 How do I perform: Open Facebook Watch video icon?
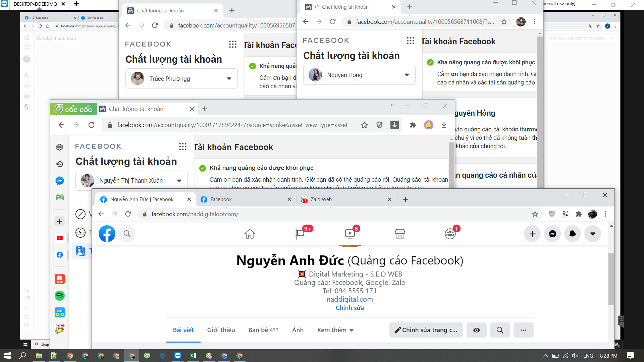tap(350, 234)
